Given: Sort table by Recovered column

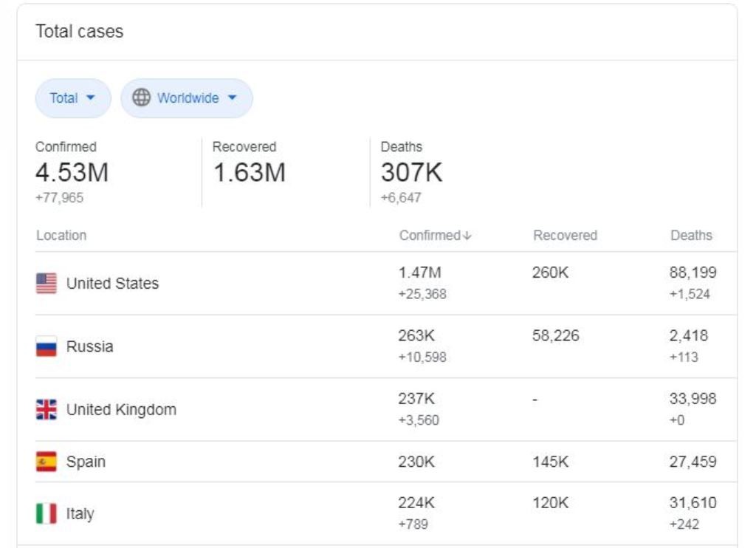Looking at the screenshot, I should (x=565, y=236).
